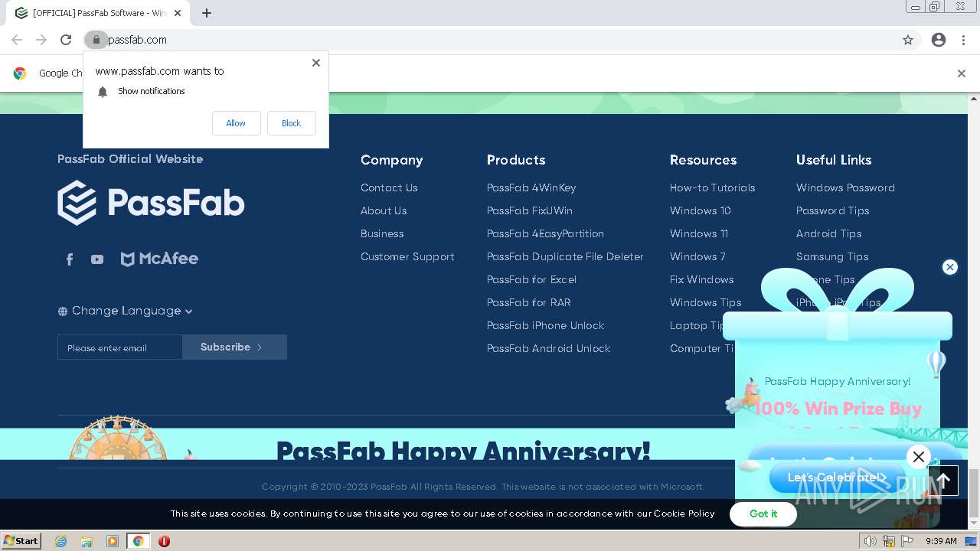
Task: Open the taskbar file explorer folder
Action: [86, 541]
